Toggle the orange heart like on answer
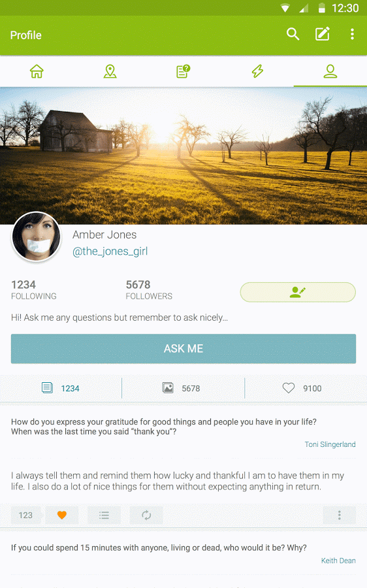 point(62,515)
